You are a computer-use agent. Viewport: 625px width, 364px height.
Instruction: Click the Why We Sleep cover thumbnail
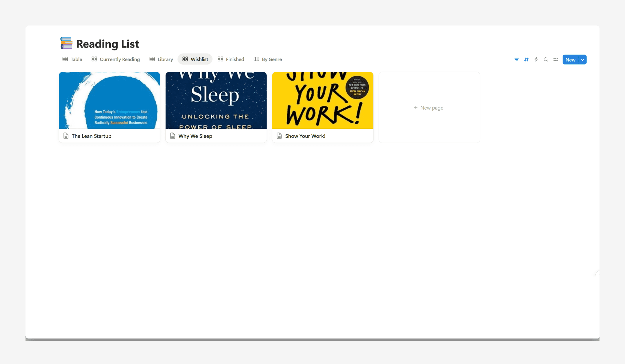[216, 100]
